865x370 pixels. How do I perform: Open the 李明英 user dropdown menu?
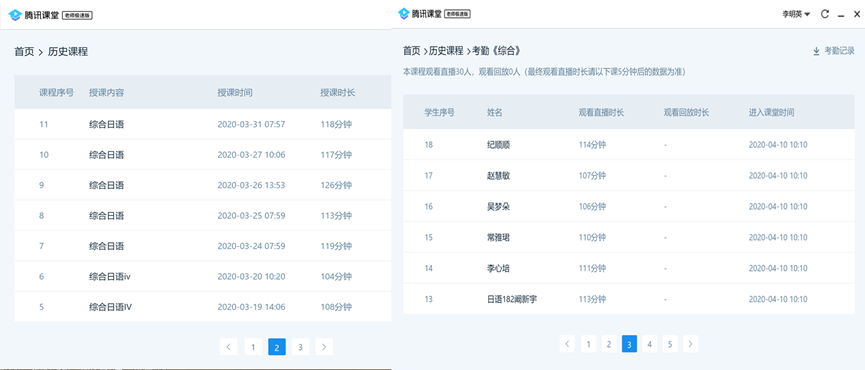click(x=795, y=14)
